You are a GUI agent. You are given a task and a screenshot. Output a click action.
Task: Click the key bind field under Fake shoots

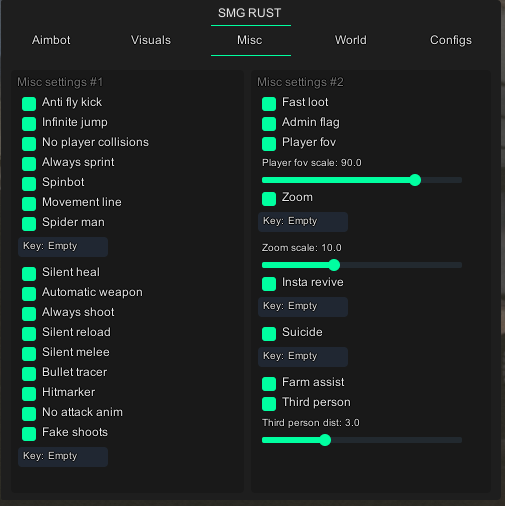(63, 457)
